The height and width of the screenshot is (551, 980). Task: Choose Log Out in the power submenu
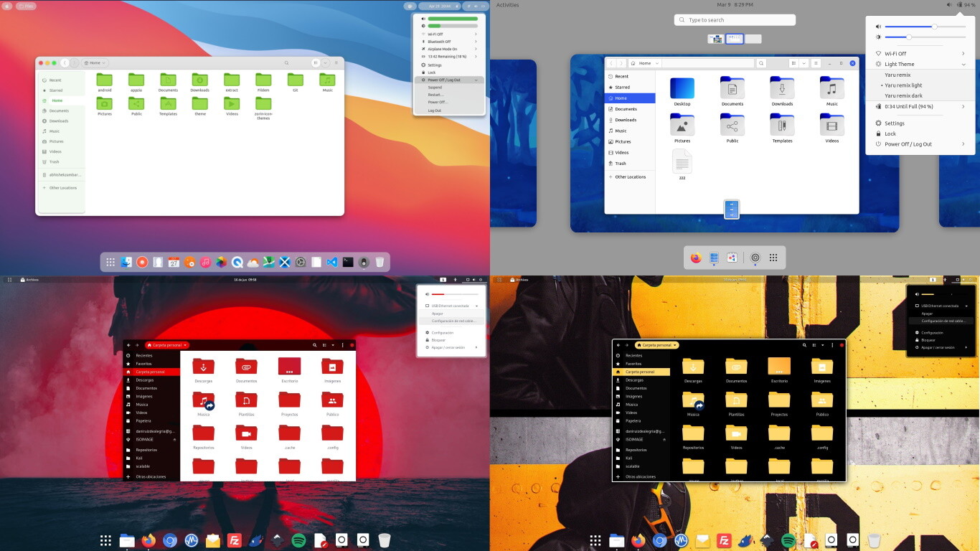coord(449,110)
